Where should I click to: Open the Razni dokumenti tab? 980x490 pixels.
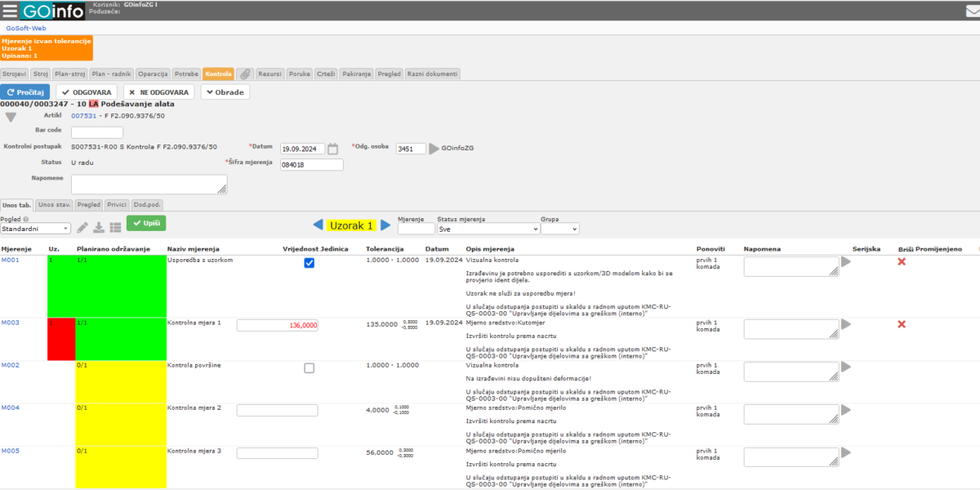click(433, 73)
